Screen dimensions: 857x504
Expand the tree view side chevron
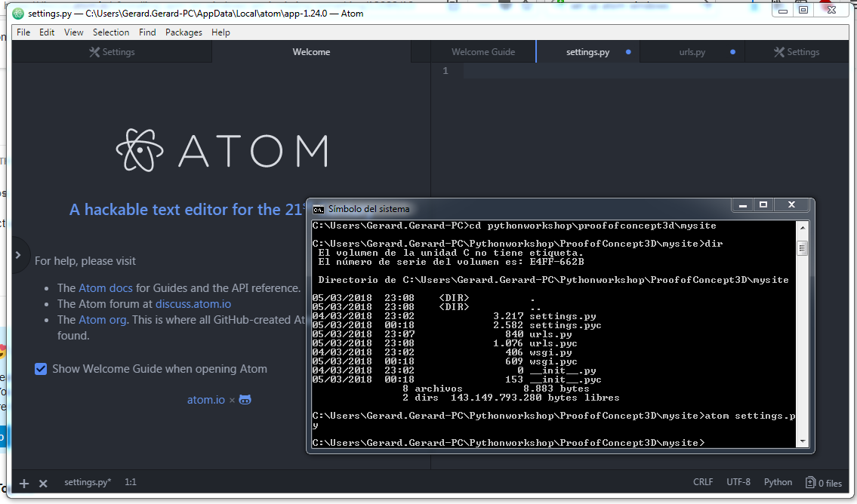18,255
